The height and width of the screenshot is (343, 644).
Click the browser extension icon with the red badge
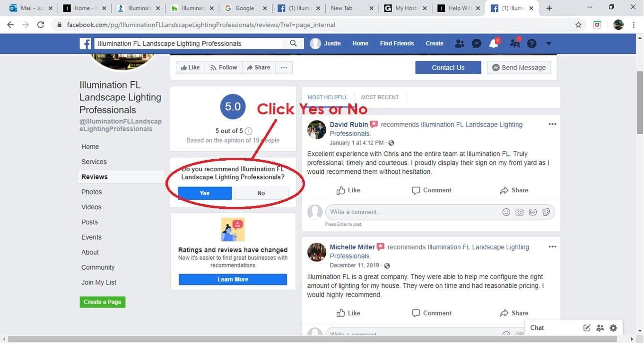[597, 25]
